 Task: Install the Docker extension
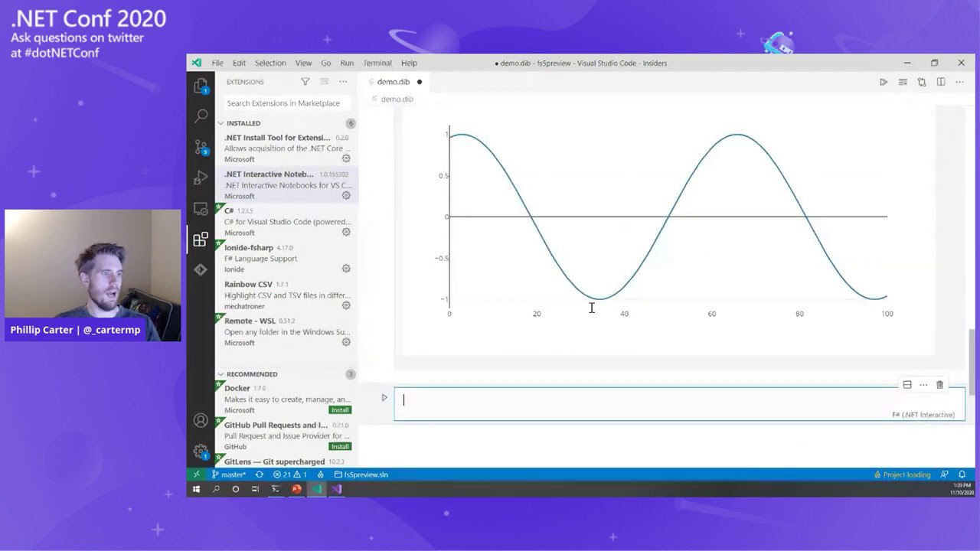[340, 410]
